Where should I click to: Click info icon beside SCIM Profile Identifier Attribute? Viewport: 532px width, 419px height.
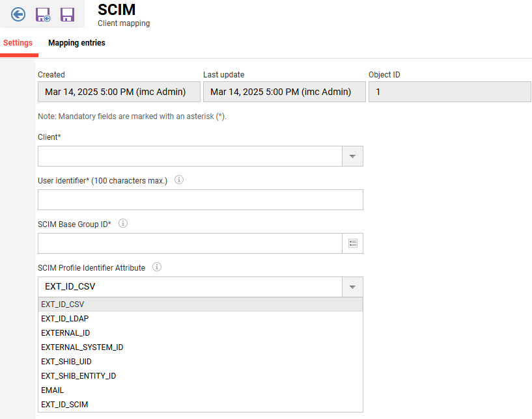pyautogui.click(x=157, y=267)
